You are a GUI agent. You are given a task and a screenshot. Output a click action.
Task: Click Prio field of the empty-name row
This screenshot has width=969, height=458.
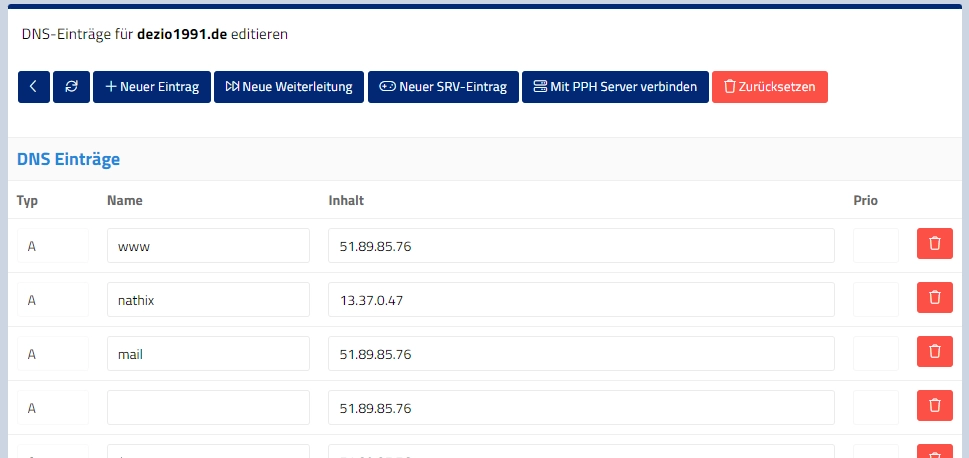pos(876,407)
